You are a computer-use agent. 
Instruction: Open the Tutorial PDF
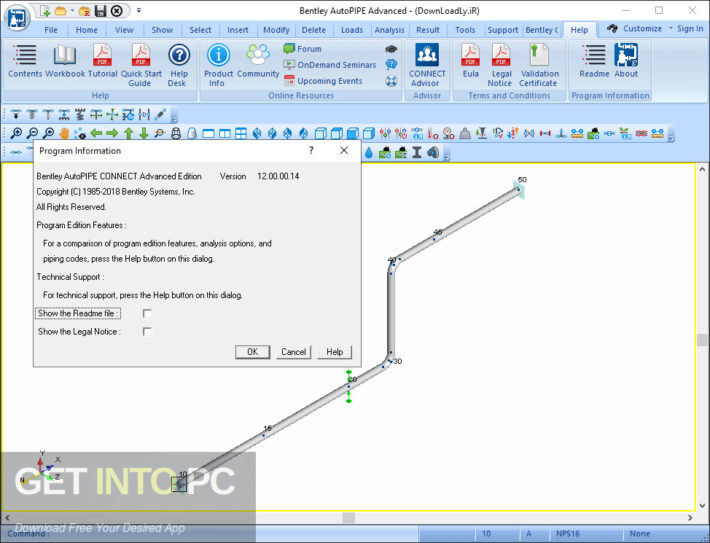(x=102, y=61)
